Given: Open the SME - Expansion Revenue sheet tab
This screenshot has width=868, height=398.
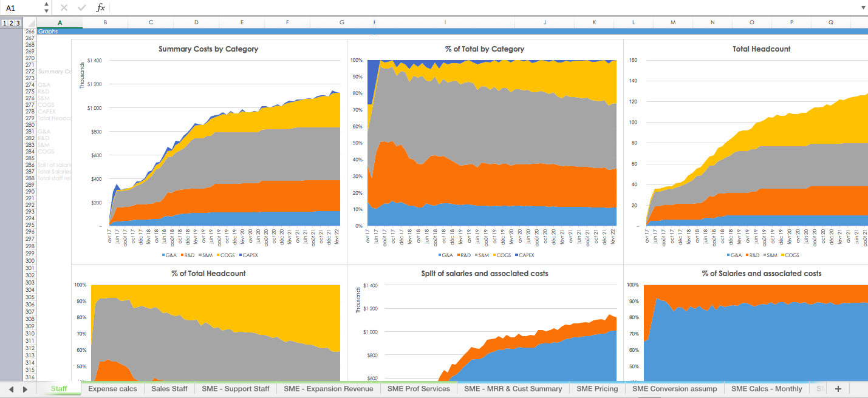Looking at the screenshot, I should point(328,389).
